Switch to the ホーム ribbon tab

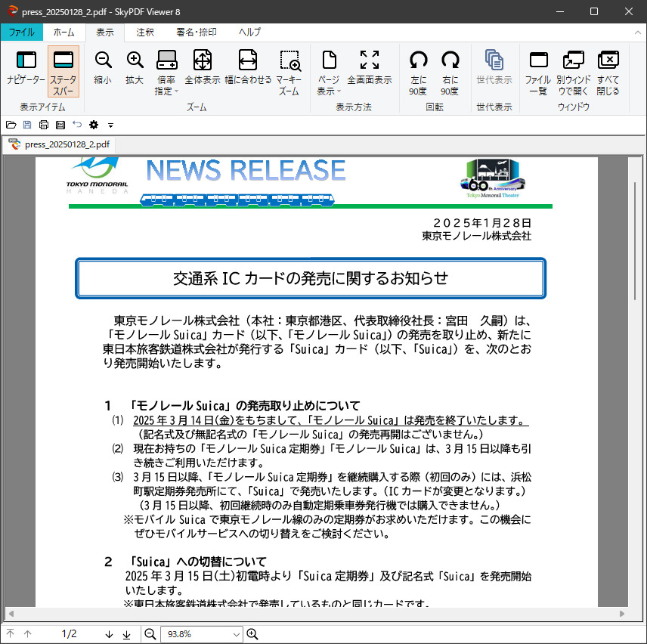click(x=64, y=33)
